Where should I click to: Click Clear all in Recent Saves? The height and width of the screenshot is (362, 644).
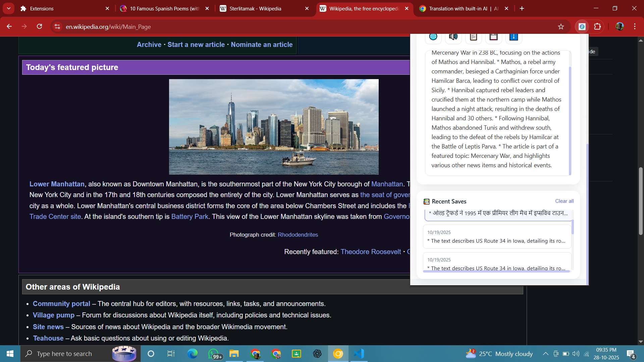[x=564, y=201]
